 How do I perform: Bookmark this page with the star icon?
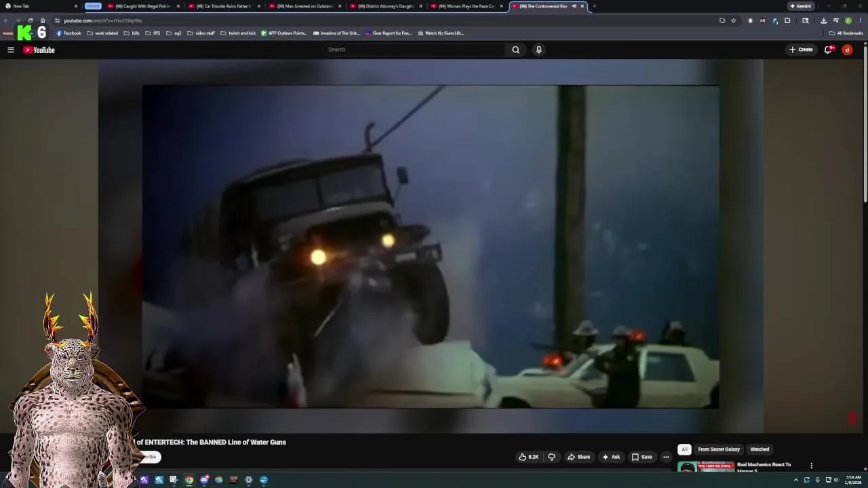point(733,20)
